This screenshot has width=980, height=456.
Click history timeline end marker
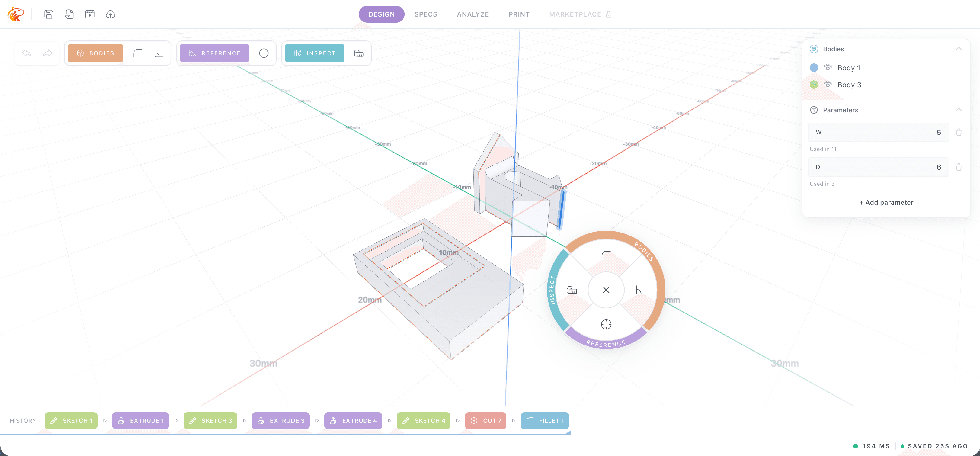568,433
